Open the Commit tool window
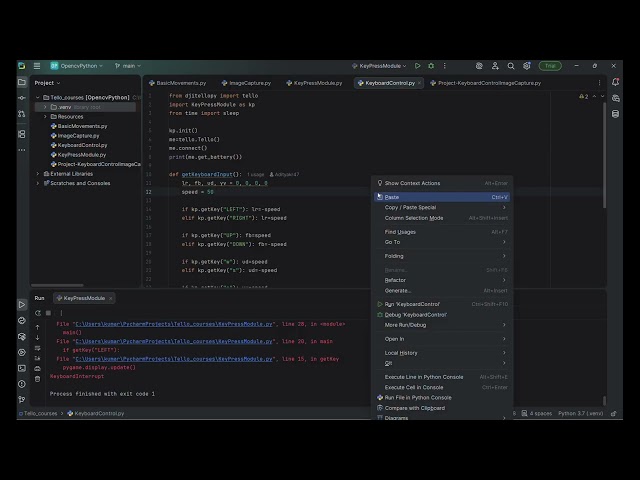This screenshot has width=640, height=480. pos(22,98)
